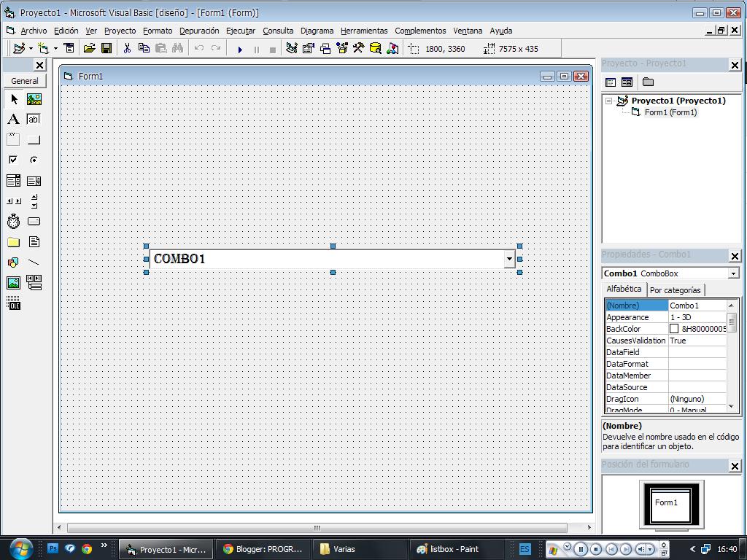Open Object Browser toolbar icon
Screen dimensions: 747x560
(342, 49)
